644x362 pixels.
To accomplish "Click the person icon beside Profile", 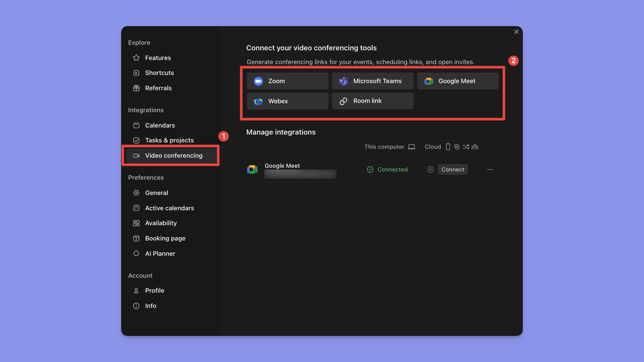I will click(136, 290).
